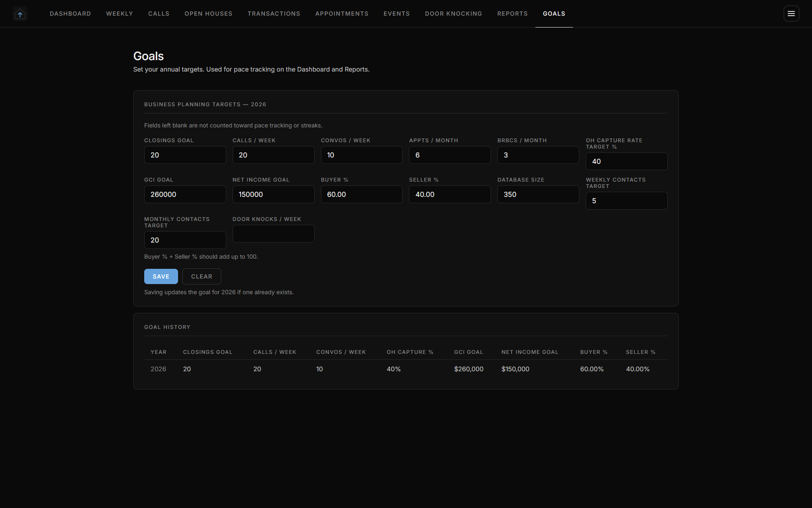Select the 40.00% Seller cell
The height and width of the screenshot is (508, 812).
(x=637, y=369)
